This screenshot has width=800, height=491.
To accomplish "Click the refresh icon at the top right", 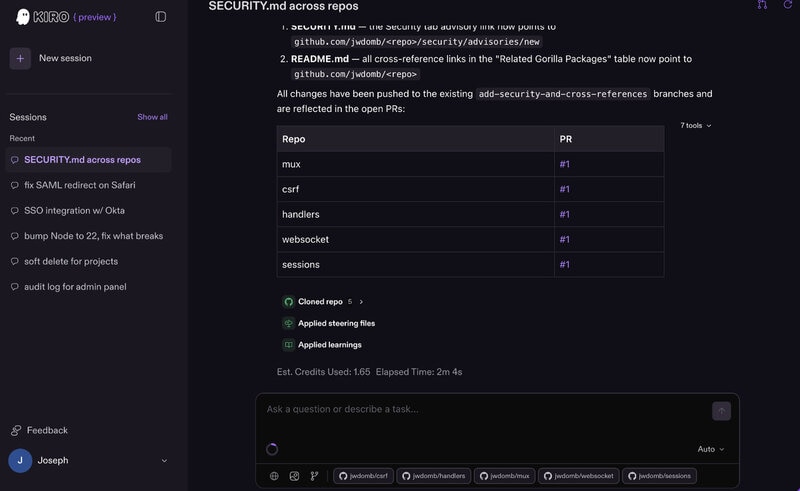I will point(788,5).
